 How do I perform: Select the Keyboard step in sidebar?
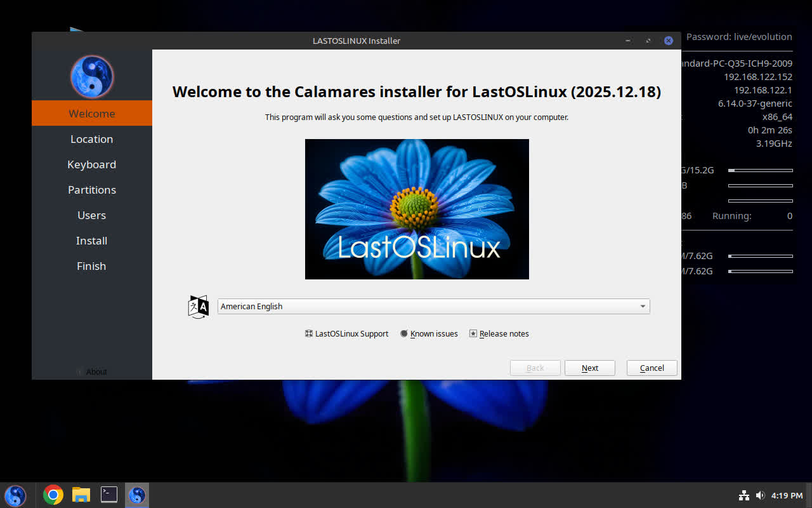(x=91, y=164)
